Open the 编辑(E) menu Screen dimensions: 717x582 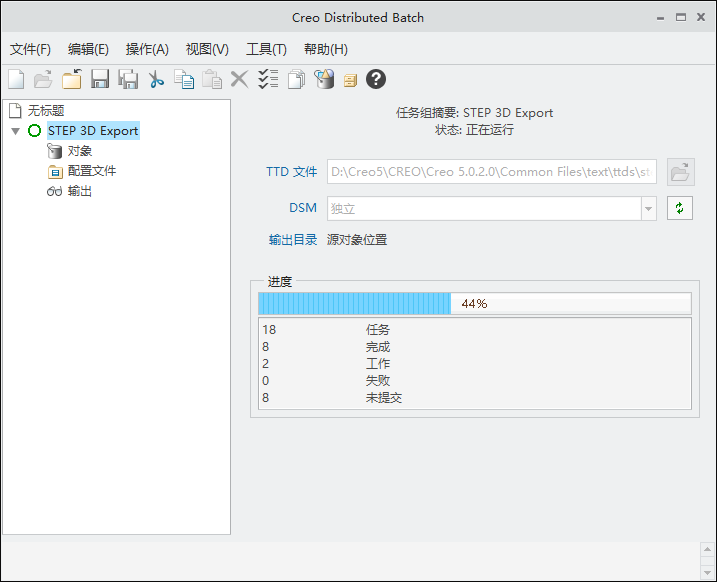88,49
